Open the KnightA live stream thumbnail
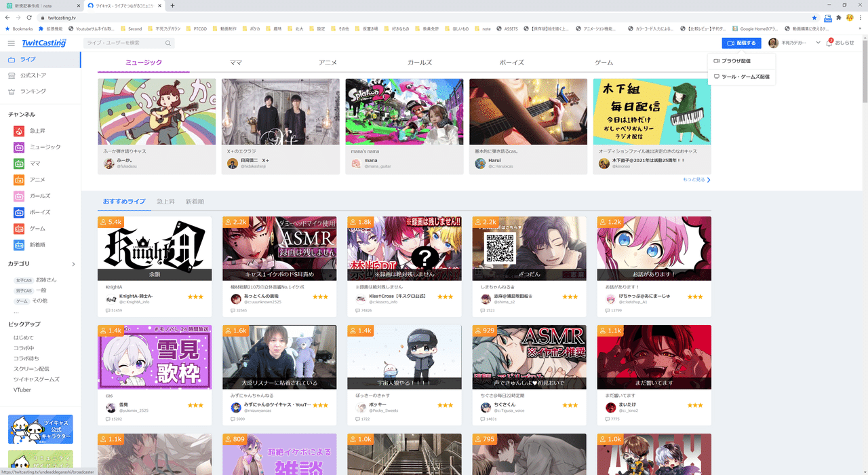 pos(155,248)
